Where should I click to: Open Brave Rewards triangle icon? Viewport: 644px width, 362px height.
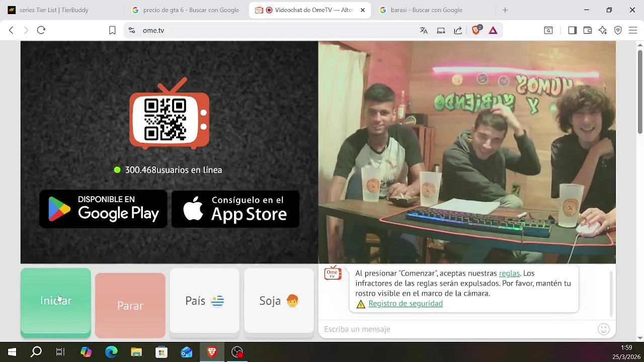pos(493,30)
